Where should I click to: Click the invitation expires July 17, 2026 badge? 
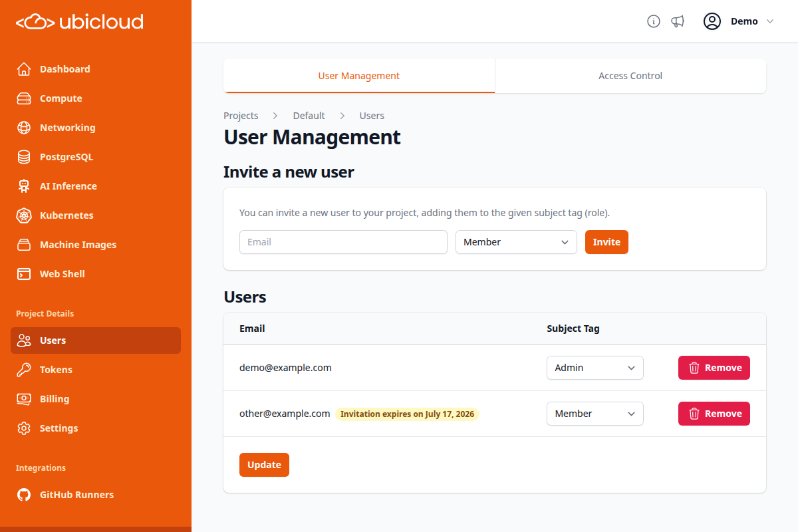[x=407, y=414]
